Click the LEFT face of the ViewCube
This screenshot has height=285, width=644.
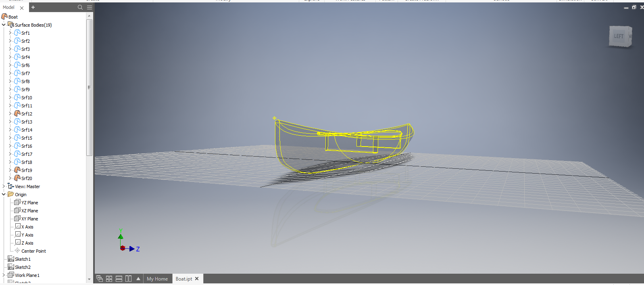pyautogui.click(x=619, y=36)
